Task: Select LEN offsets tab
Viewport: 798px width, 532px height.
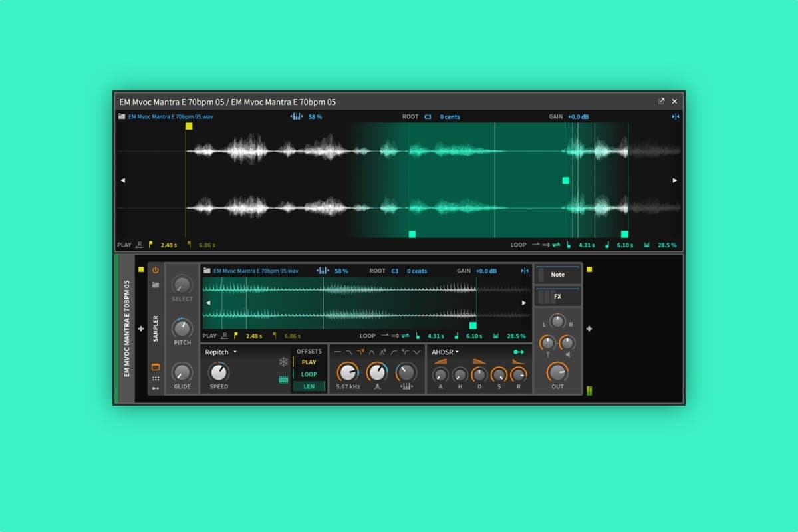Action: click(309, 386)
